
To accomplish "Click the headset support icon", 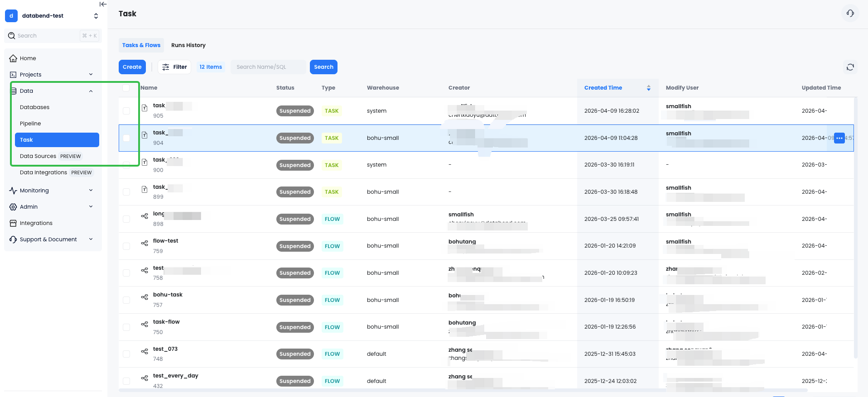I will [x=850, y=13].
